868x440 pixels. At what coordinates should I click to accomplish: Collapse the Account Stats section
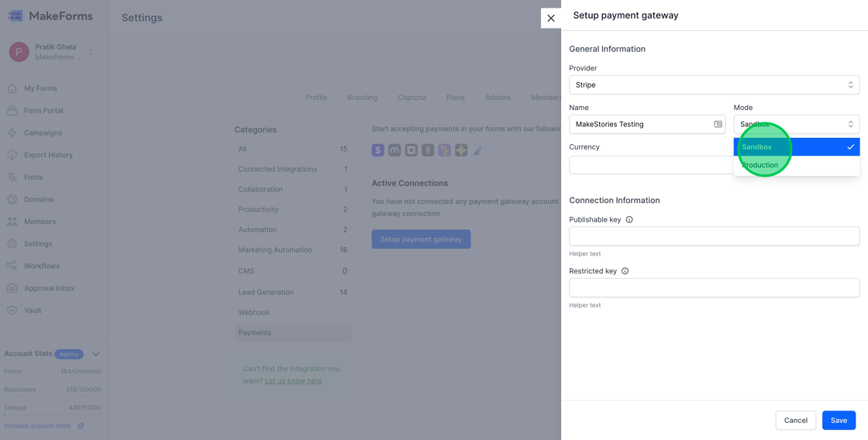point(96,354)
